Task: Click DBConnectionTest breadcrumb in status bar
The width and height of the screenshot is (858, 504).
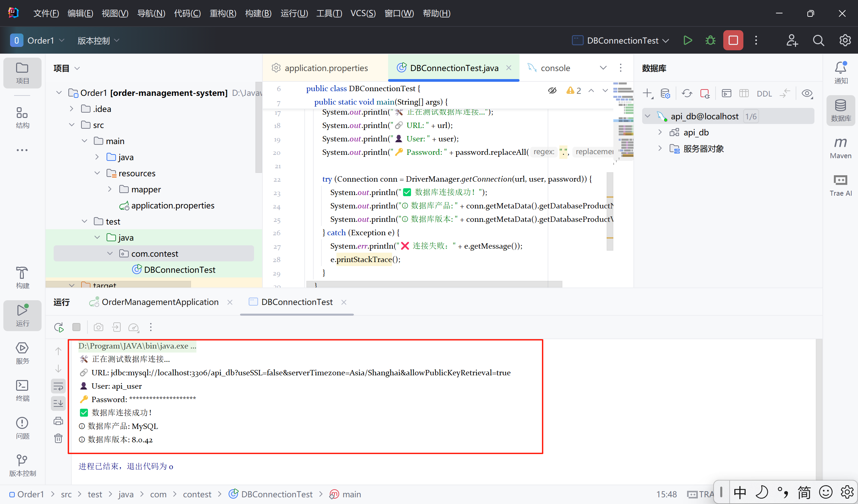Action: click(x=271, y=494)
